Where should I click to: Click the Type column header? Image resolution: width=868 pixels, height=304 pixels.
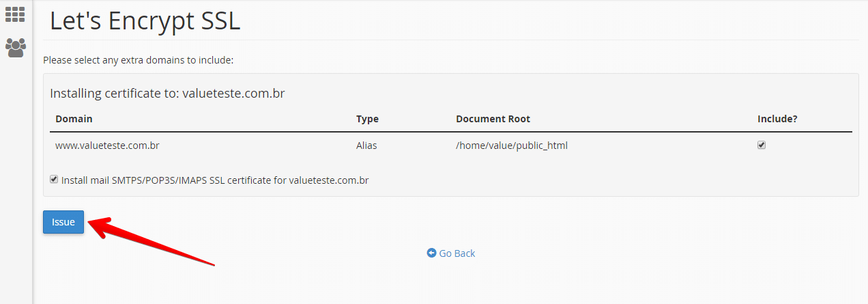pos(367,119)
